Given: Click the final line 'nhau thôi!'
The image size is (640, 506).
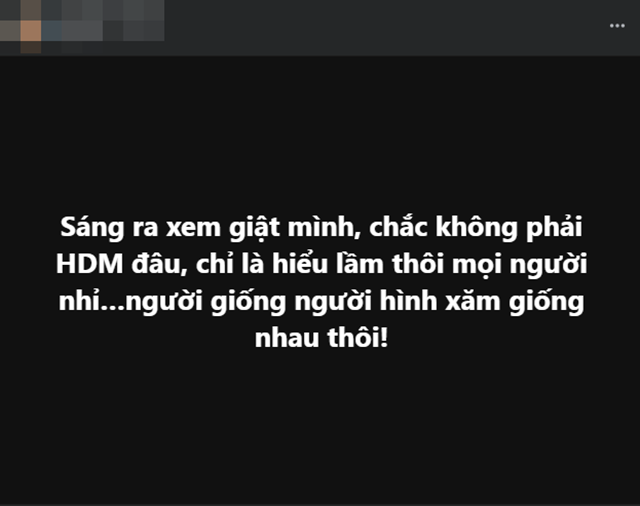Looking at the screenshot, I should tap(321, 338).
